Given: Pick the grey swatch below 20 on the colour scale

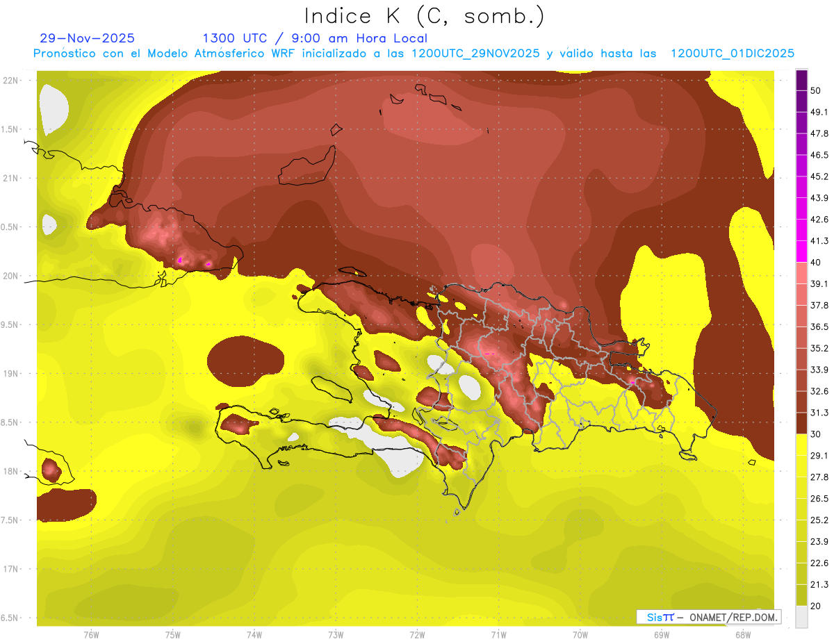Looking at the screenshot, I should click(x=801, y=616).
